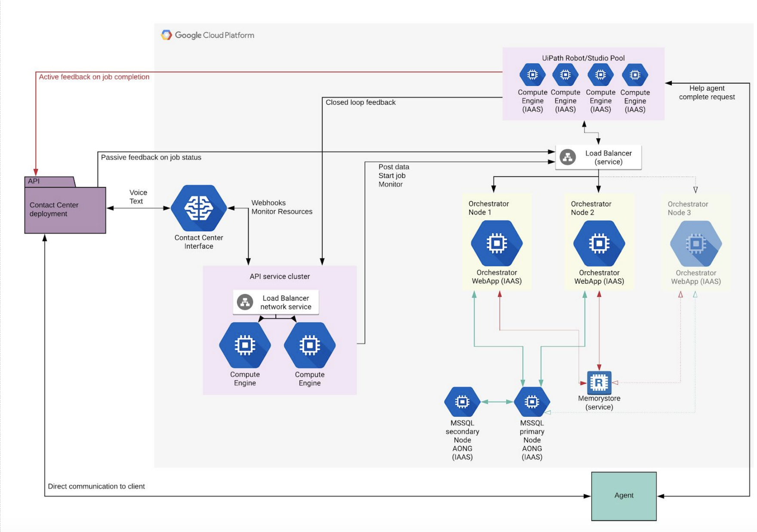Click 'Orchestrator WebApp (IAAS)' caption under Node 1

(497, 277)
